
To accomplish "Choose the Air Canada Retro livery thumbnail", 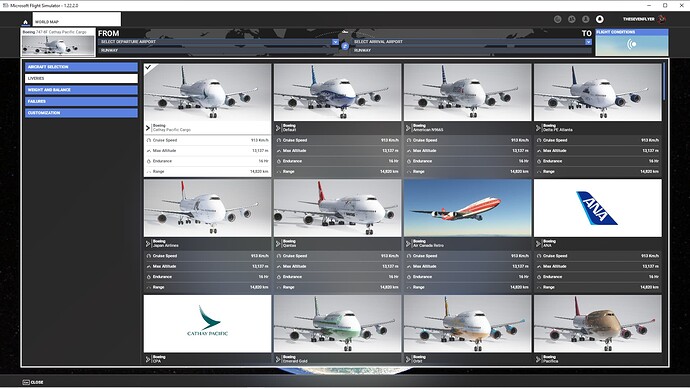I will coord(467,208).
